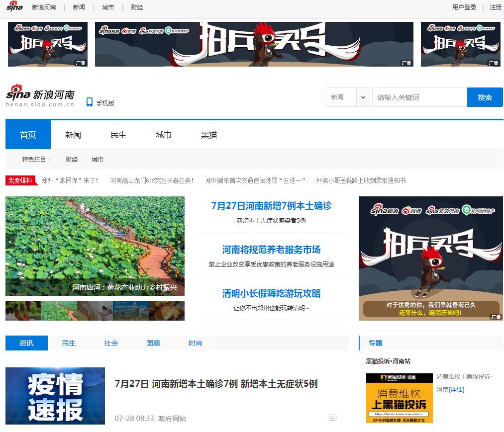
Task: Open article 7月27日 河南新增本土确诊7例
Action: 216,383
